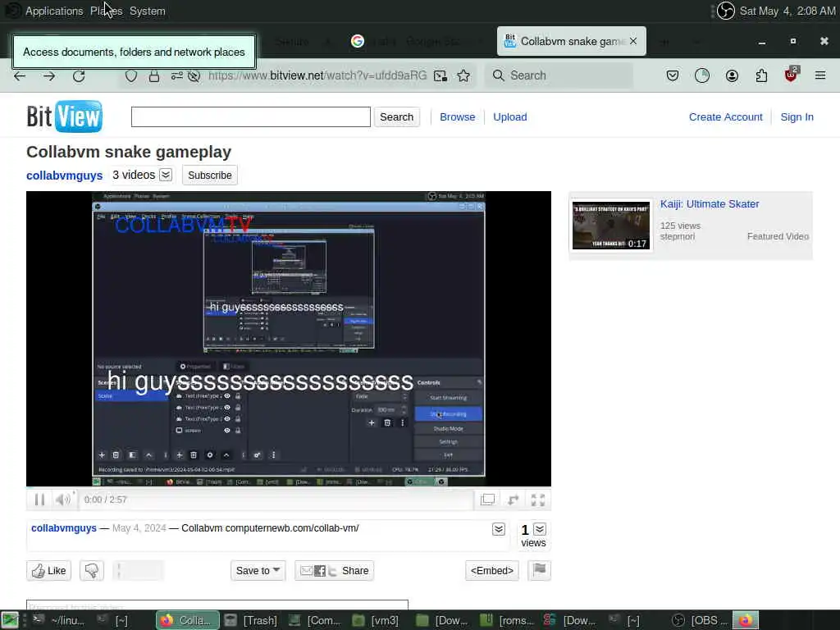
Task: Click the Sign In link
Action: (797, 116)
